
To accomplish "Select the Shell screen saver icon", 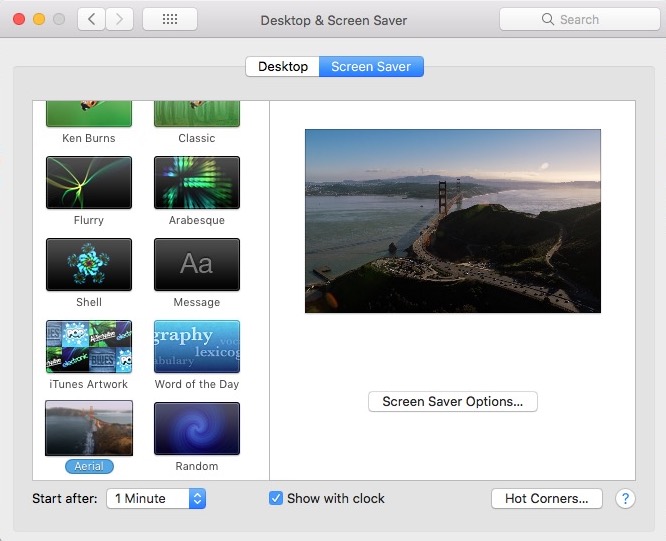I will pyautogui.click(x=89, y=264).
